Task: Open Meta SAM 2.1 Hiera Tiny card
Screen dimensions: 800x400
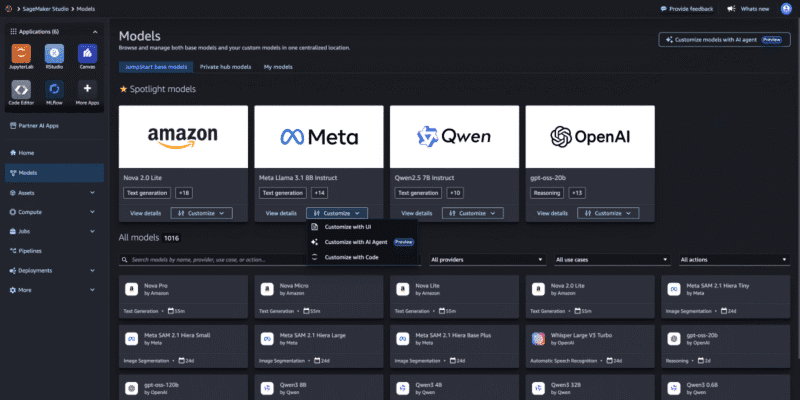Action: click(x=726, y=297)
